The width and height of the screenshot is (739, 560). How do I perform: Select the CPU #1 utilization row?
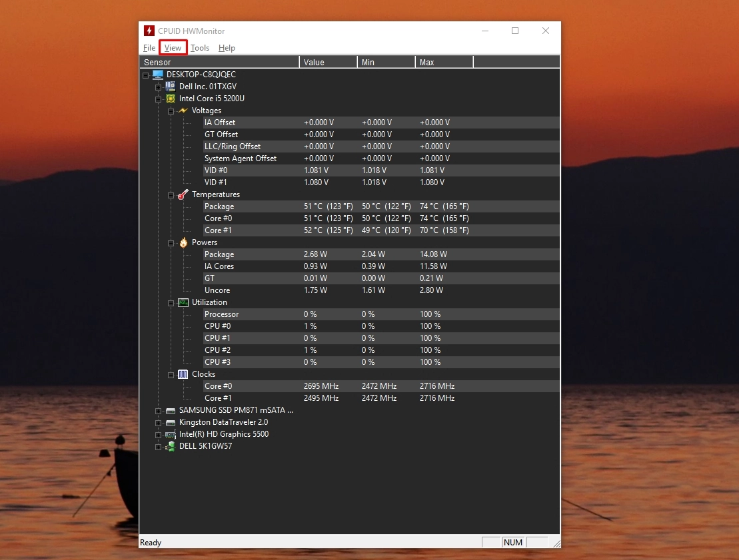coord(381,338)
